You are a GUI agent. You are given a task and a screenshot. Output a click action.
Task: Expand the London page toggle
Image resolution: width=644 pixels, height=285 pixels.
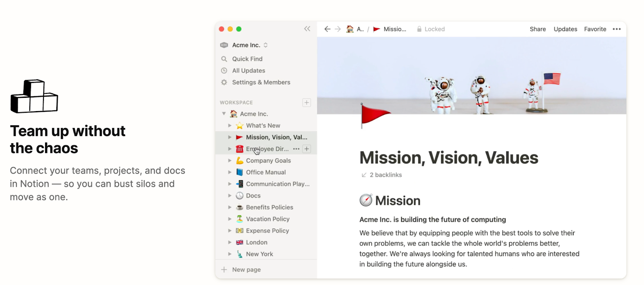230,242
